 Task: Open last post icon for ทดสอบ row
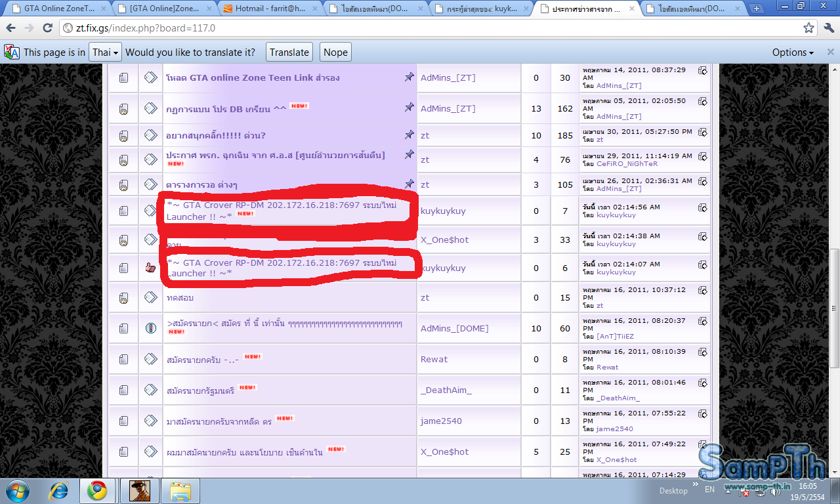(702, 289)
